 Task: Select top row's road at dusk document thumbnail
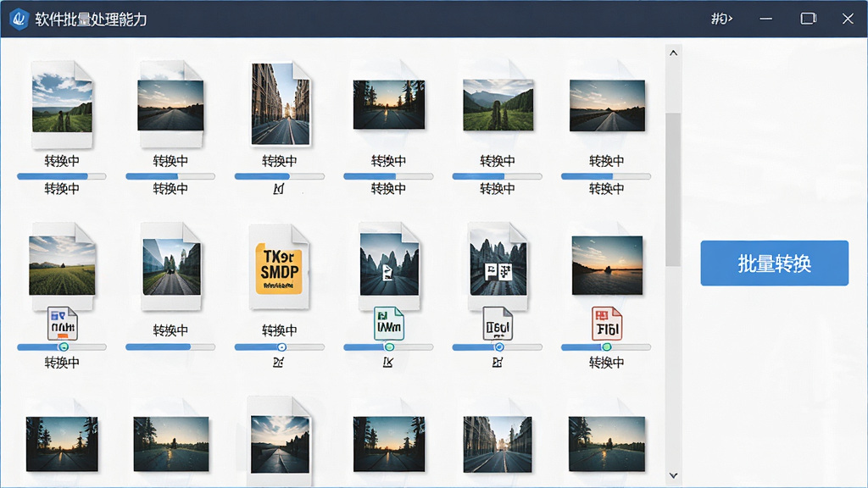[170, 104]
